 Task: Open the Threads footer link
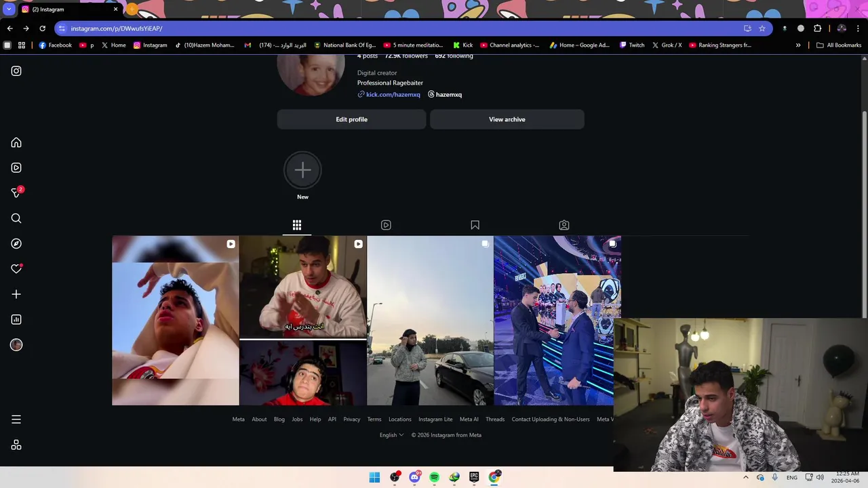495,420
